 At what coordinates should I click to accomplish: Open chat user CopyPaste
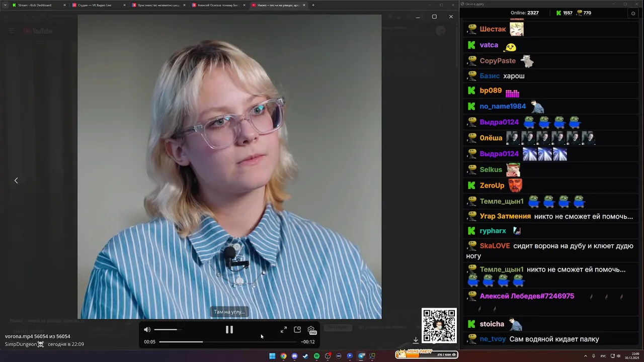[x=498, y=60]
